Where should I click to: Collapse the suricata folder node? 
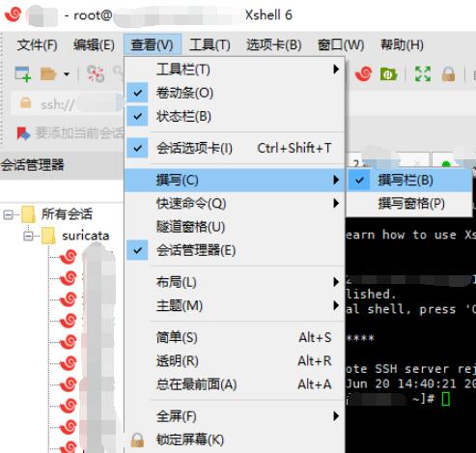28,237
